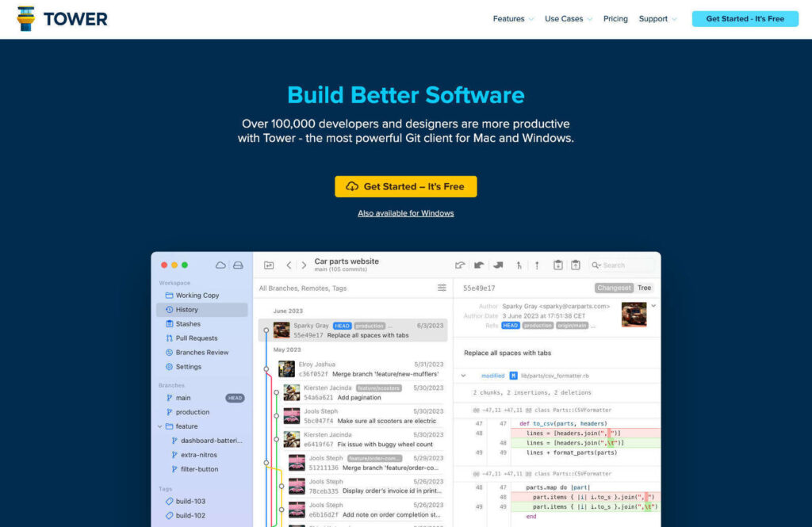The height and width of the screenshot is (527, 812).
Task: Click the HEAD badge in Refs row
Action: (510, 326)
